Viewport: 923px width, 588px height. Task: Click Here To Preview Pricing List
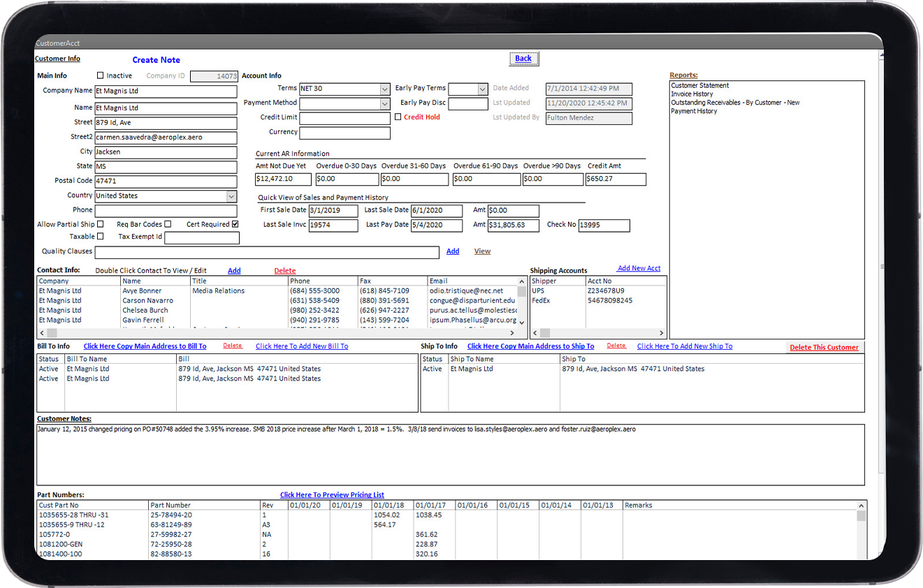coord(332,495)
